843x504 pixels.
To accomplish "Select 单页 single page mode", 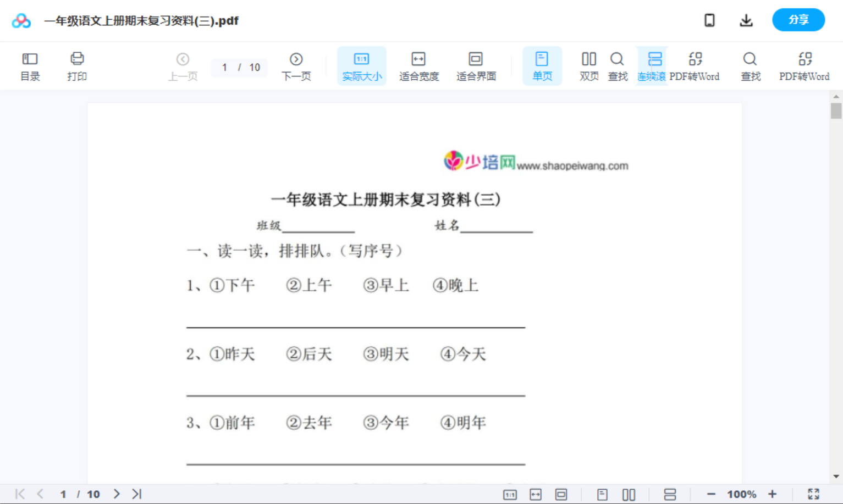I will pos(542,65).
